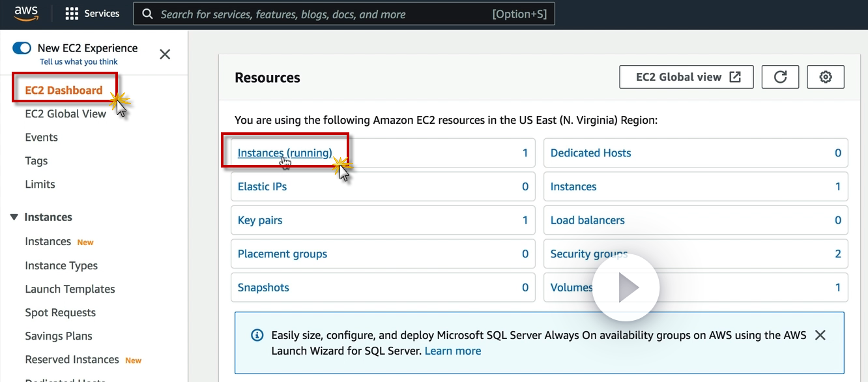Open the Key pairs resource link

click(x=260, y=220)
